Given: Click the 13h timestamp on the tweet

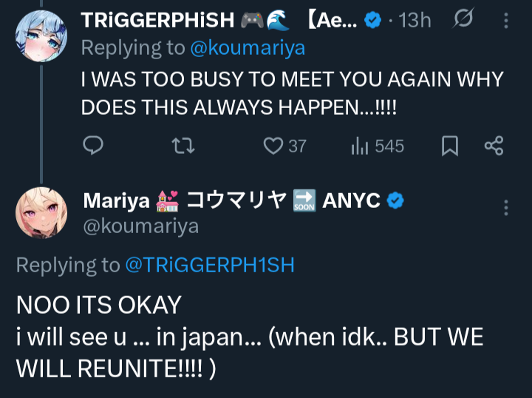Looking at the screenshot, I should 415,21.
